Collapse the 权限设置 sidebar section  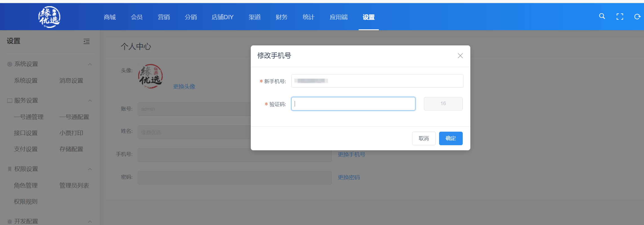tap(90, 169)
